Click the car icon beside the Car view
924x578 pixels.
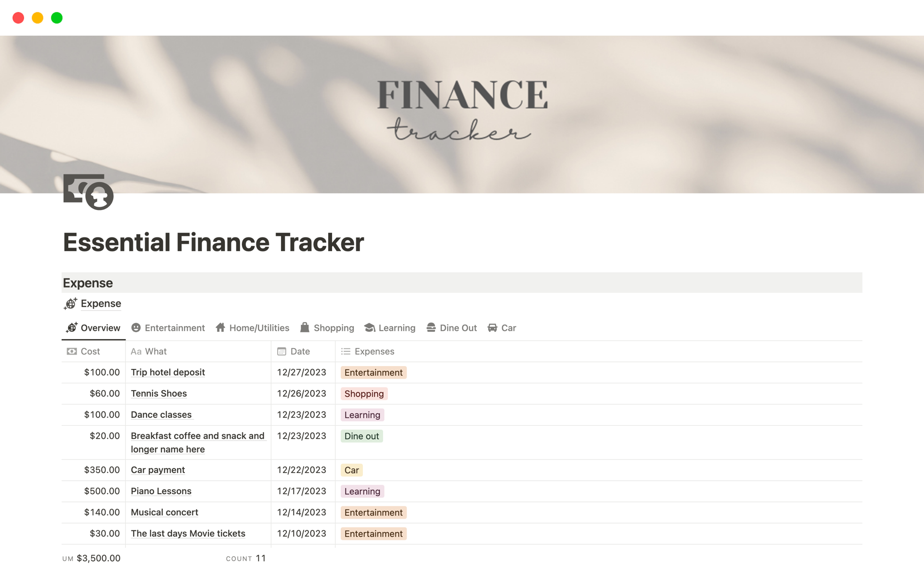(x=492, y=328)
